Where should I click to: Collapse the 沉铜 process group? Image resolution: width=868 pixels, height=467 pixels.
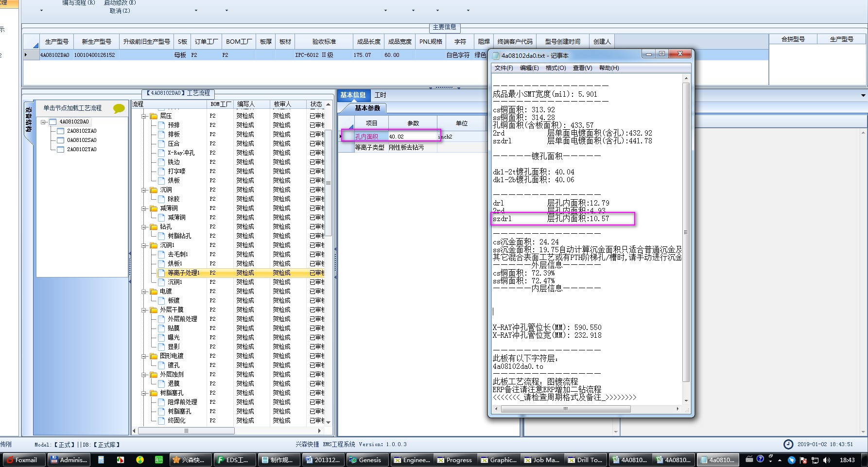(144, 190)
